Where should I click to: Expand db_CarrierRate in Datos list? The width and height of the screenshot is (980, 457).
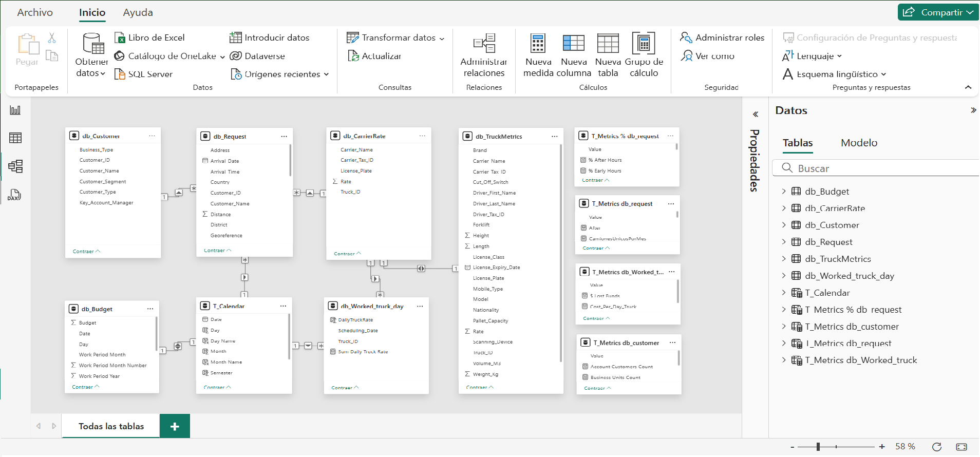784,208
